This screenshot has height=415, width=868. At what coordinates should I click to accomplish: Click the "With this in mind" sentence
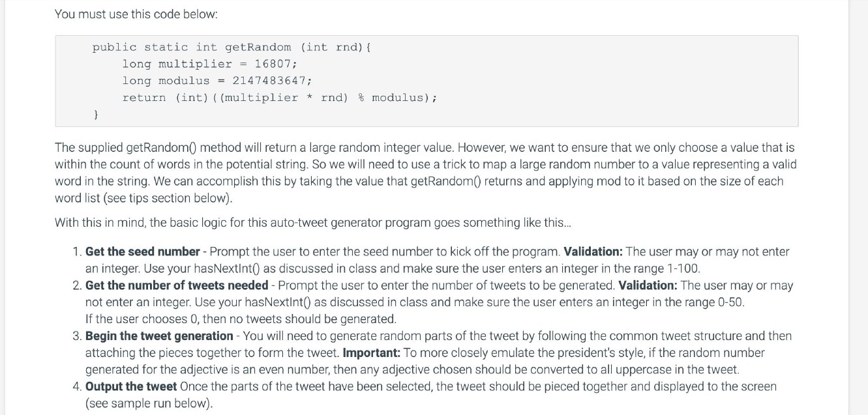point(312,223)
